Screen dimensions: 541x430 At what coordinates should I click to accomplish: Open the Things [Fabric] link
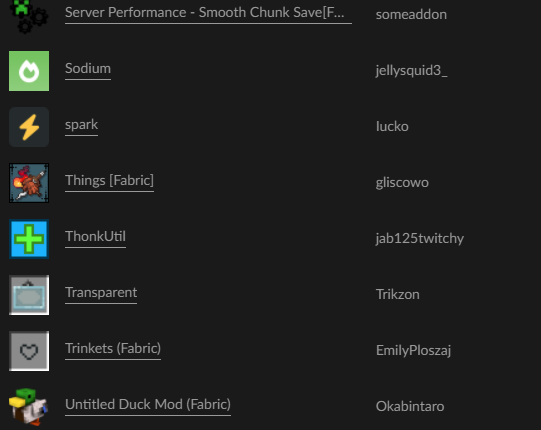(x=109, y=180)
